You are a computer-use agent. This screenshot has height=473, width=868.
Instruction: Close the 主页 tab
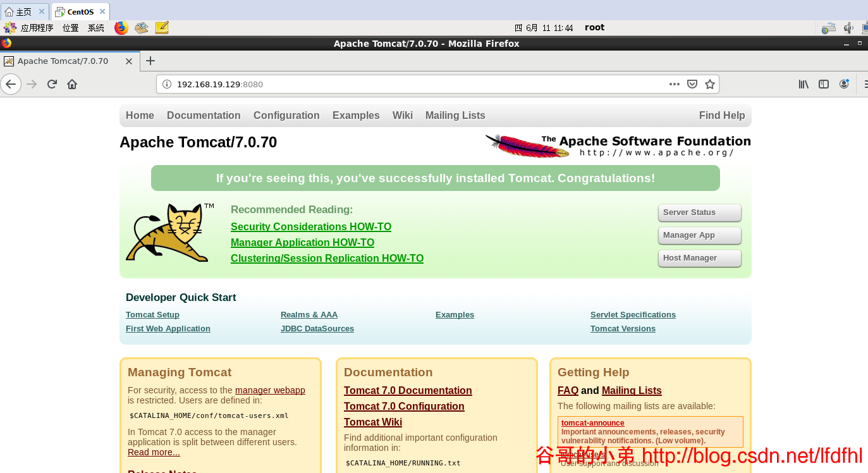point(42,11)
